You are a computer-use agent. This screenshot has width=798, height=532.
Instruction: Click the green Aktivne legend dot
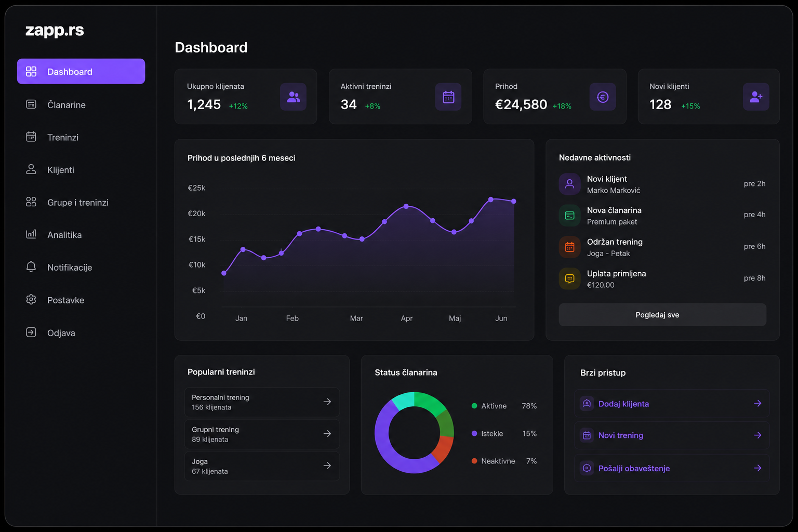474,406
